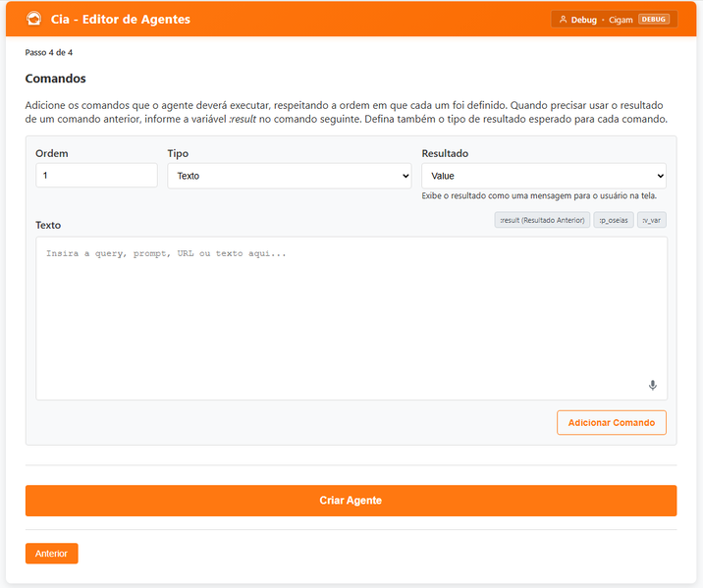Click the Debug user name in header
The height and width of the screenshot is (588, 703).
pos(584,20)
